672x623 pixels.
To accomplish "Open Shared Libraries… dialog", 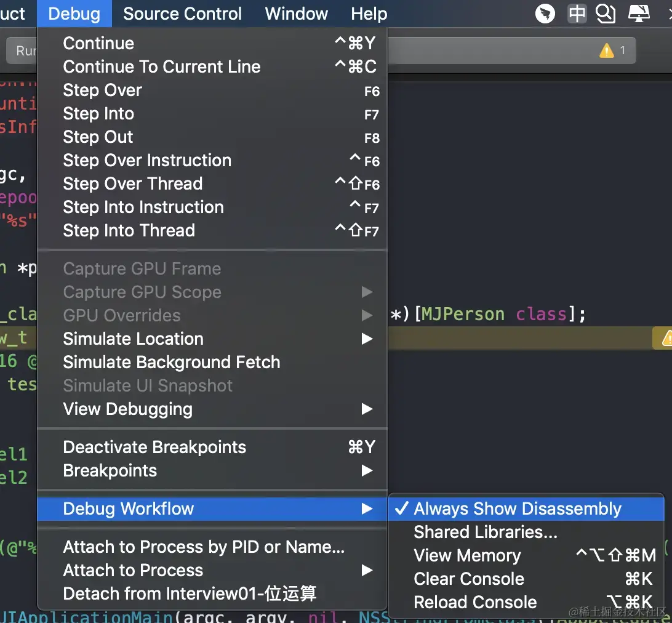I will click(526, 532).
